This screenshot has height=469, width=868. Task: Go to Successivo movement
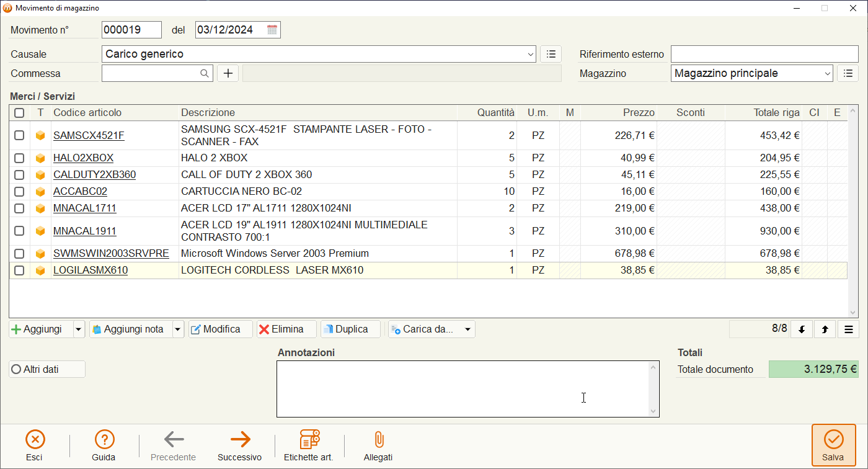(x=240, y=445)
